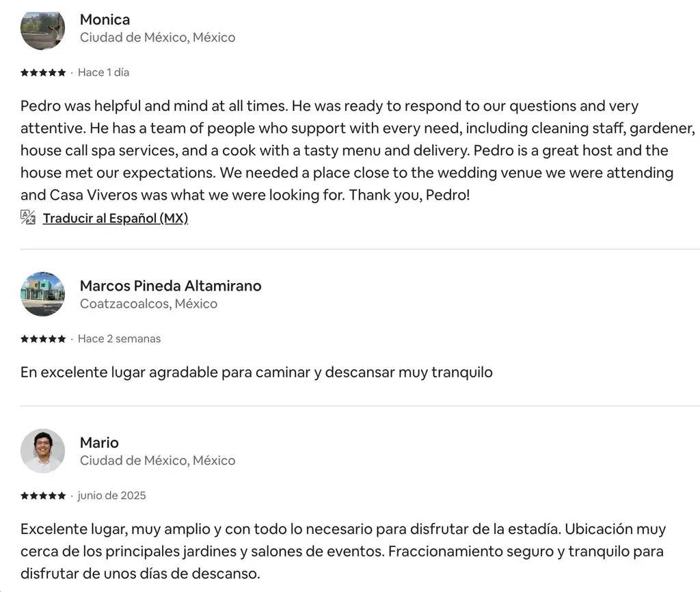Click the Hace 2 semanas timestamp

pyautogui.click(x=119, y=339)
